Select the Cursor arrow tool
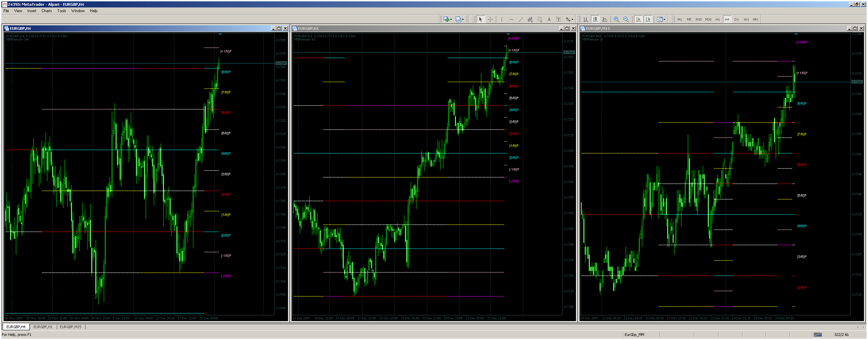The width and height of the screenshot is (868, 339). 480,19
